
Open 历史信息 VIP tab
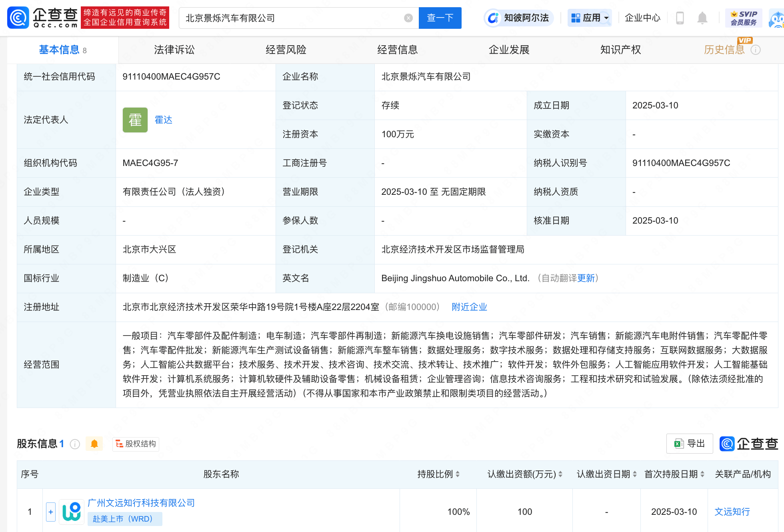click(724, 50)
